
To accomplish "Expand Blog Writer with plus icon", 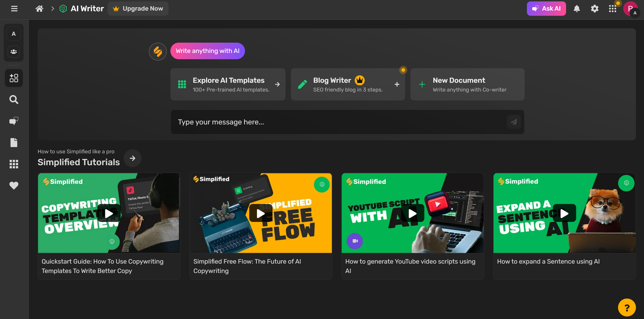I will click(x=397, y=84).
